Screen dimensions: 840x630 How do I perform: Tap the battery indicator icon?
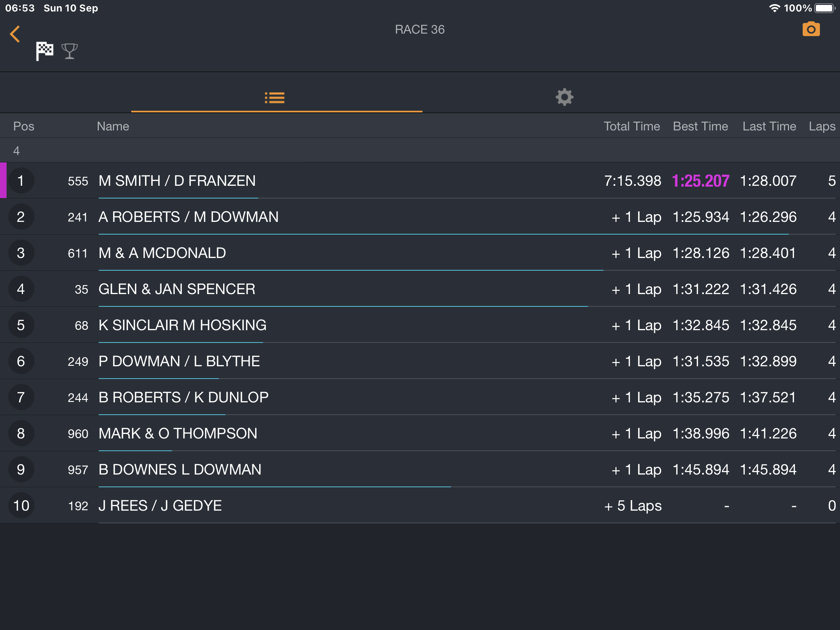coord(825,8)
